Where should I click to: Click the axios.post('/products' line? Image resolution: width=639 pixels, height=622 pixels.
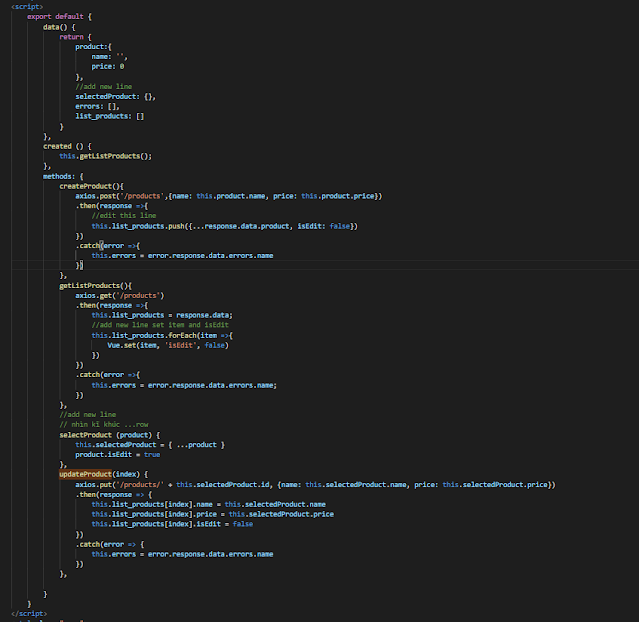tap(229, 196)
